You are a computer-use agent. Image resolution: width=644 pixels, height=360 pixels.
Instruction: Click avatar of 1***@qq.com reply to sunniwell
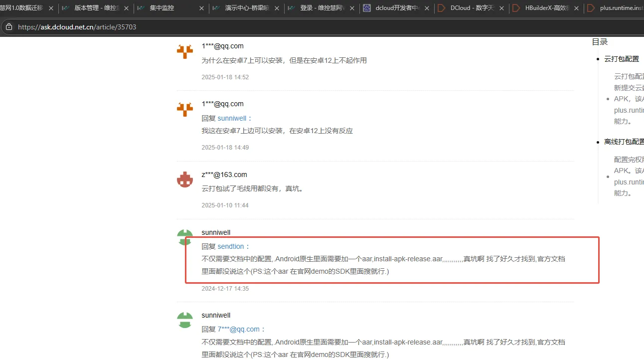coord(185,109)
